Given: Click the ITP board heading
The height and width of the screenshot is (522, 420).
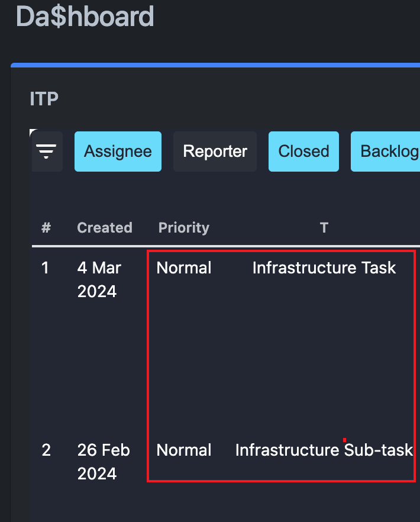Looking at the screenshot, I should pos(43,99).
